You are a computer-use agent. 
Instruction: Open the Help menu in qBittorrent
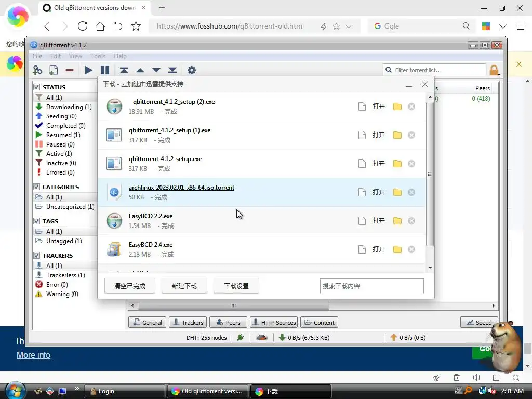[120, 56]
